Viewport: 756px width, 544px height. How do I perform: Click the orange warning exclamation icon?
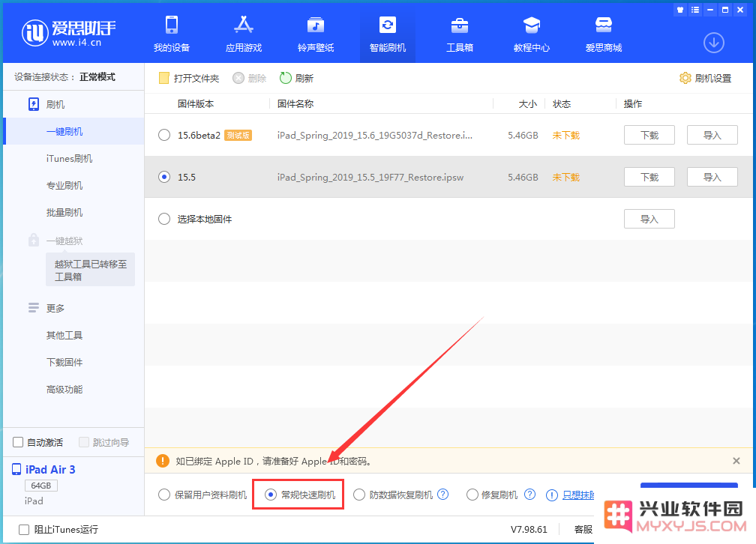(163, 461)
